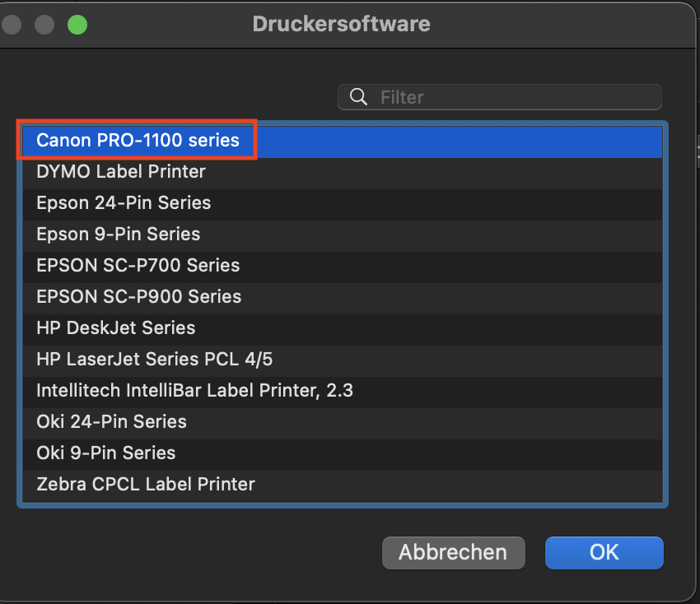Image resolution: width=700 pixels, height=604 pixels.
Task: Select Intellitech IntelliBar Label Printer, 2.3
Action: [194, 391]
